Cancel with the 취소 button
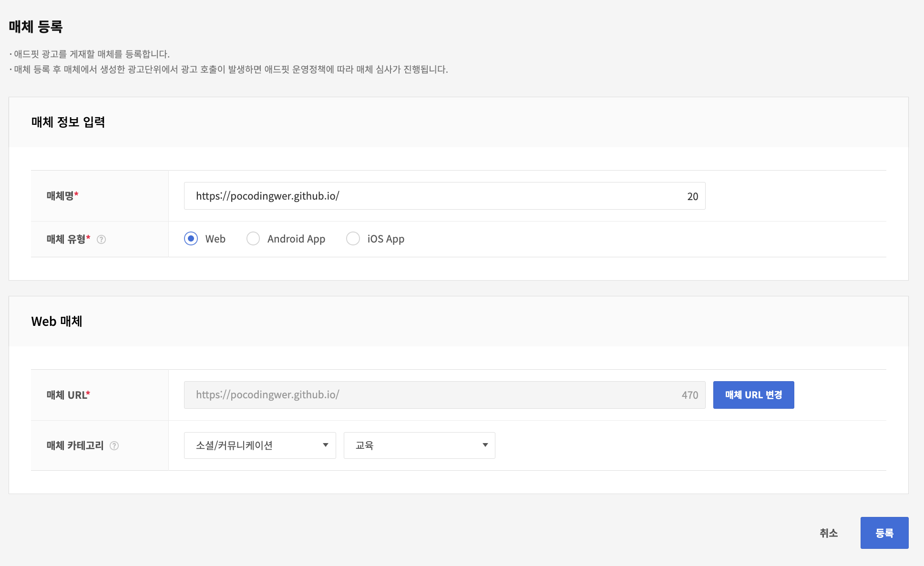 [x=829, y=533]
